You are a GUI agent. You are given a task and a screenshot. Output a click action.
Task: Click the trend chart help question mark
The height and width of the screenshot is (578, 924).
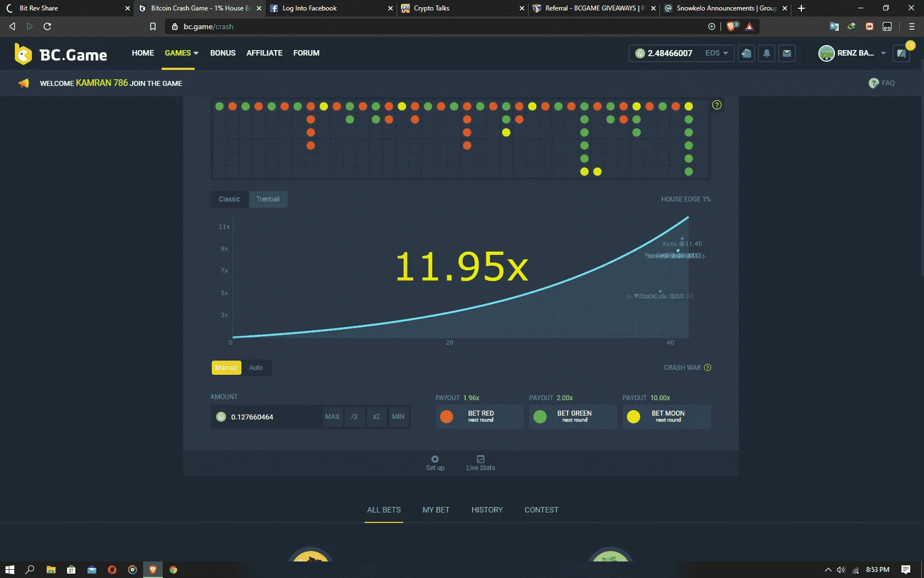click(x=717, y=105)
